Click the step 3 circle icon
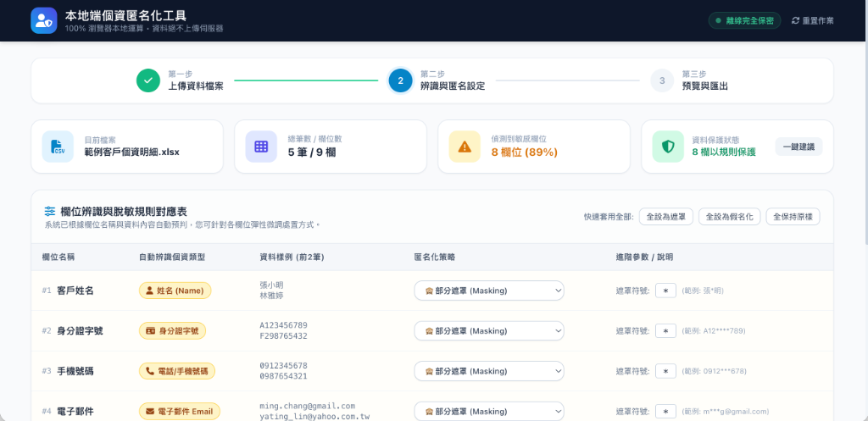Screen dimensions: 868x421 coord(662,80)
